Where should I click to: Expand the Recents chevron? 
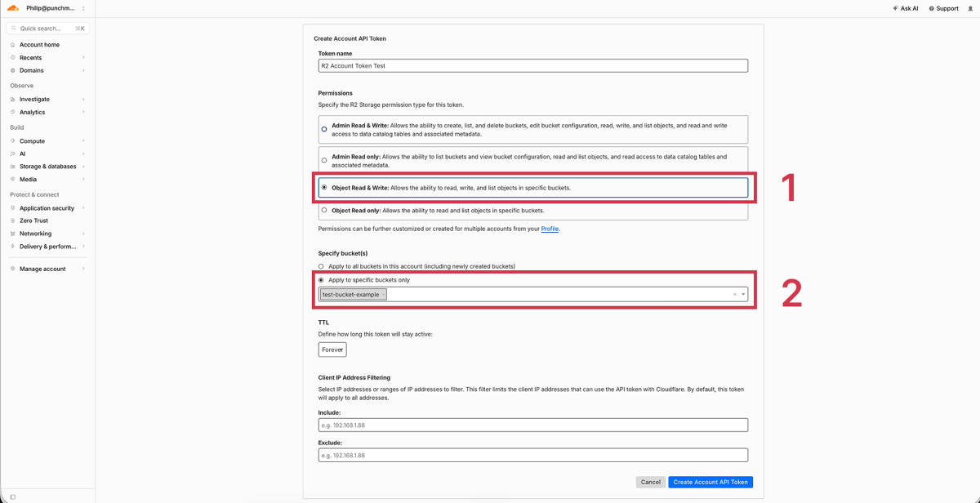point(83,58)
